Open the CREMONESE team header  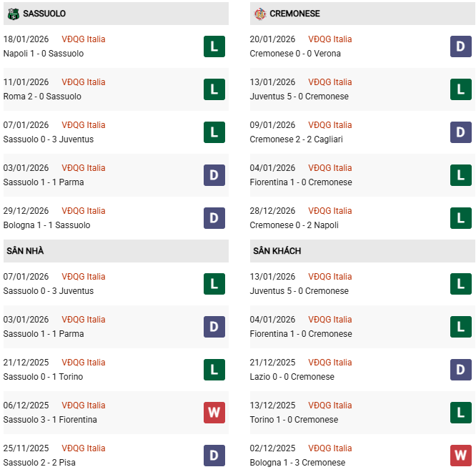tap(294, 14)
